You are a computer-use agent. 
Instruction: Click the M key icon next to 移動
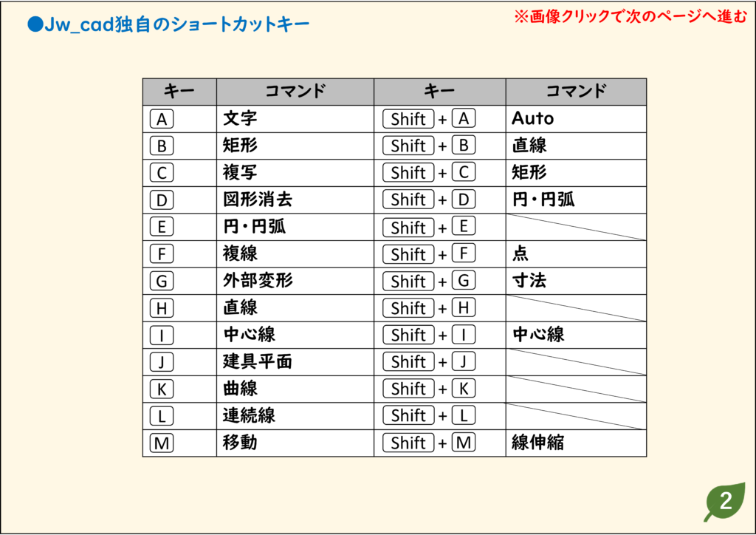tap(162, 443)
